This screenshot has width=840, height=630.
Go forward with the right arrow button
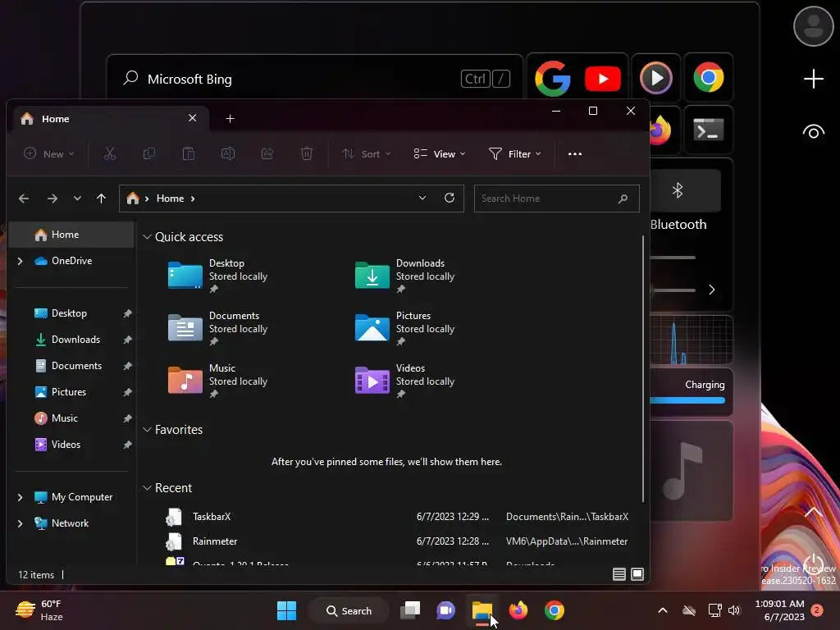point(52,199)
